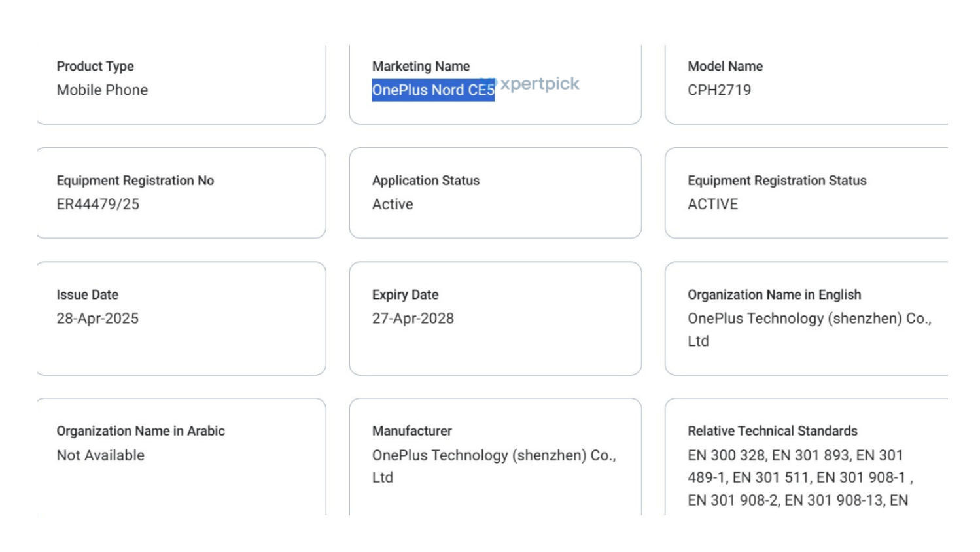Image resolution: width=980 pixels, height=552 pixels.
Task: Click 'Relative Technical Standards' label
Action: point(773,431)
